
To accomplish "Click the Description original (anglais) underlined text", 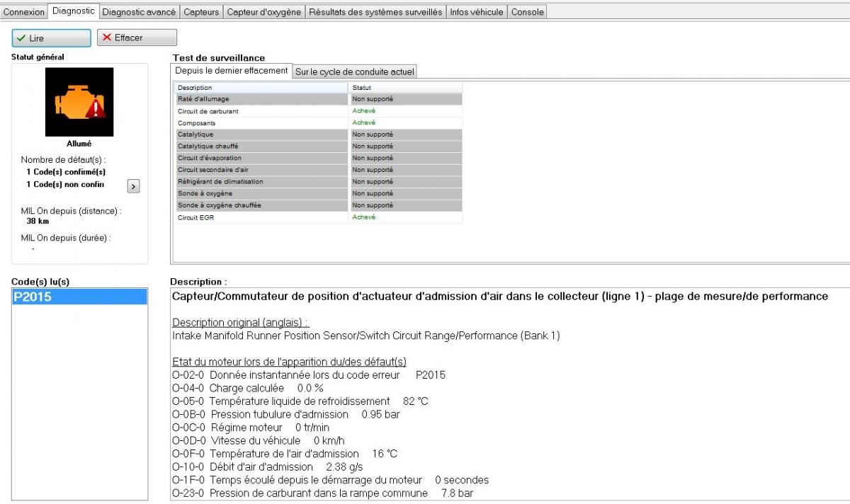I will coord(241,323).
